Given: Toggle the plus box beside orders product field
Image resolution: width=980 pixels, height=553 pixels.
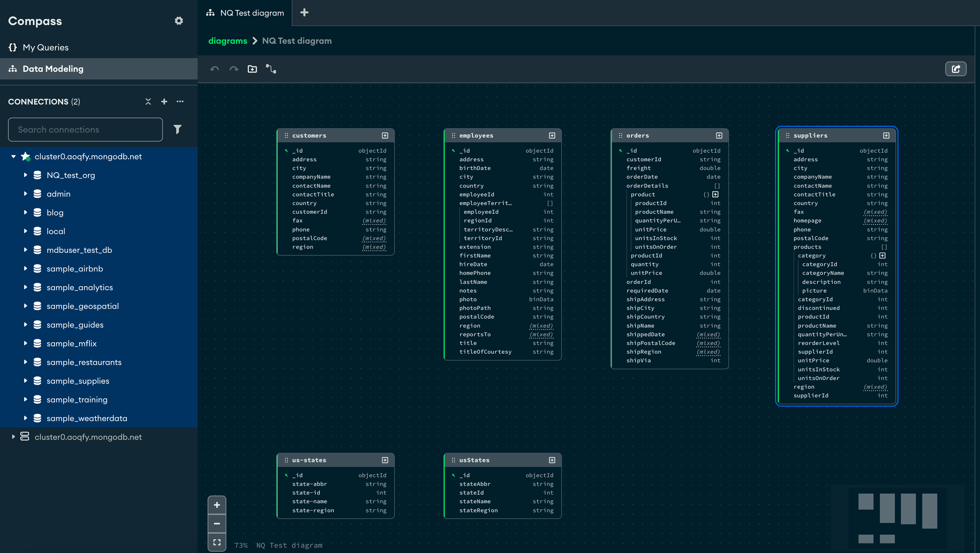Looking at the screenshot, I should [715, 194].
